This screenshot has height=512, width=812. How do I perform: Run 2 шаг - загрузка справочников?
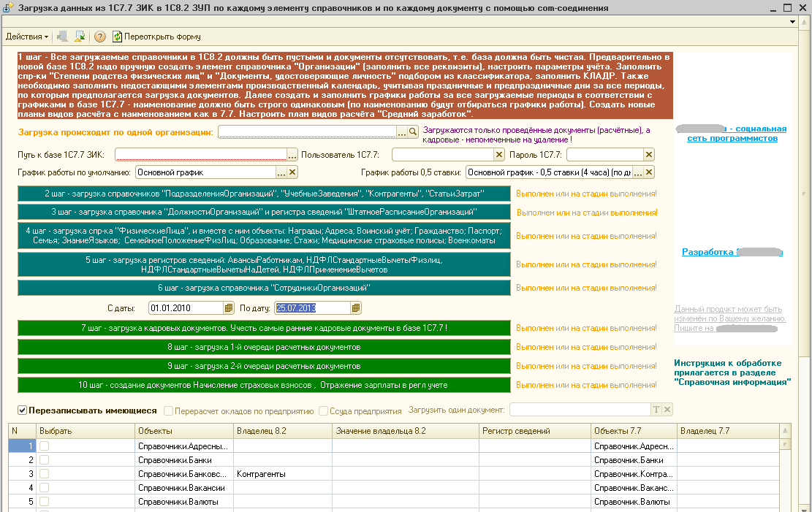(x=264, y=194)
